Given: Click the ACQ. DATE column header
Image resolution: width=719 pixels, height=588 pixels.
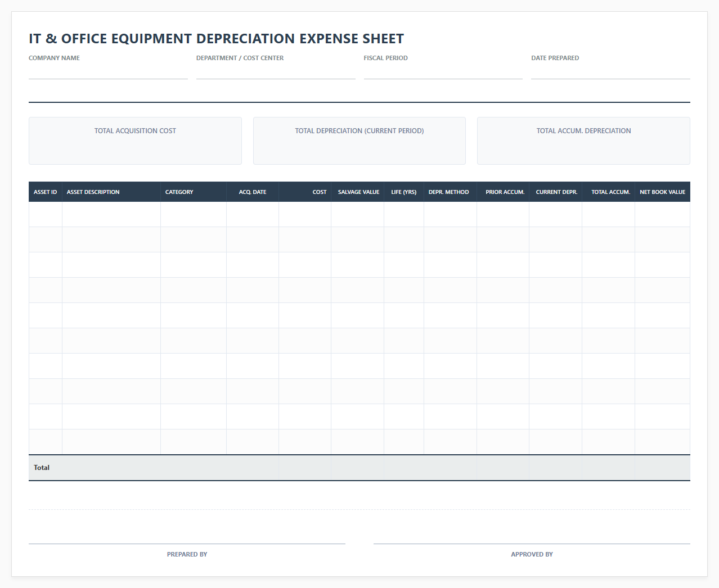Looking at the screenshot, I should [253, 192].
